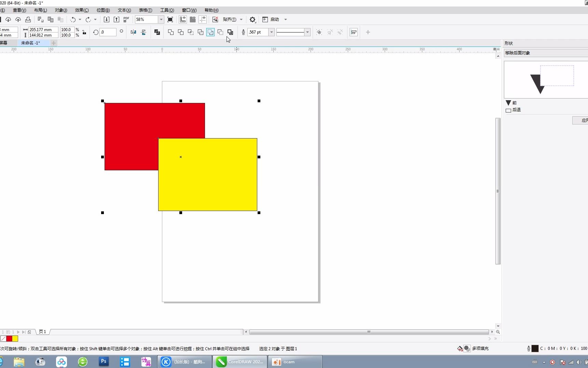Expand the undo history dropdown arrow

point(80,19)
